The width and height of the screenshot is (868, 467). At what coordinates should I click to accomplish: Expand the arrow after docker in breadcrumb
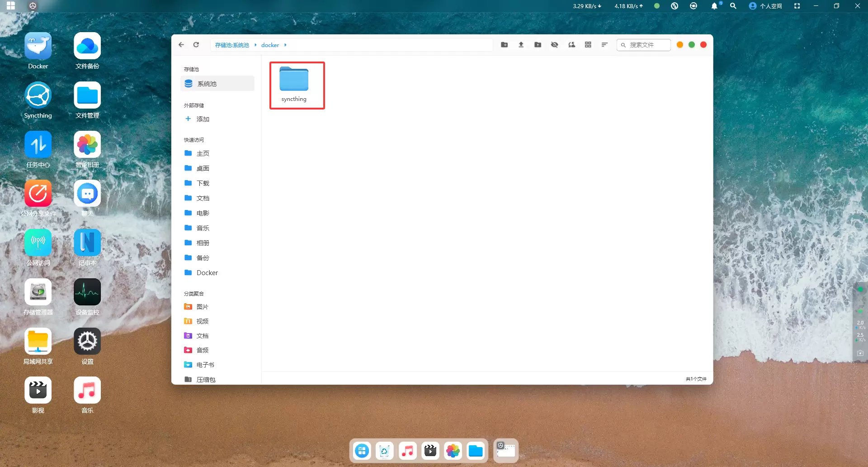click(285, 45)
